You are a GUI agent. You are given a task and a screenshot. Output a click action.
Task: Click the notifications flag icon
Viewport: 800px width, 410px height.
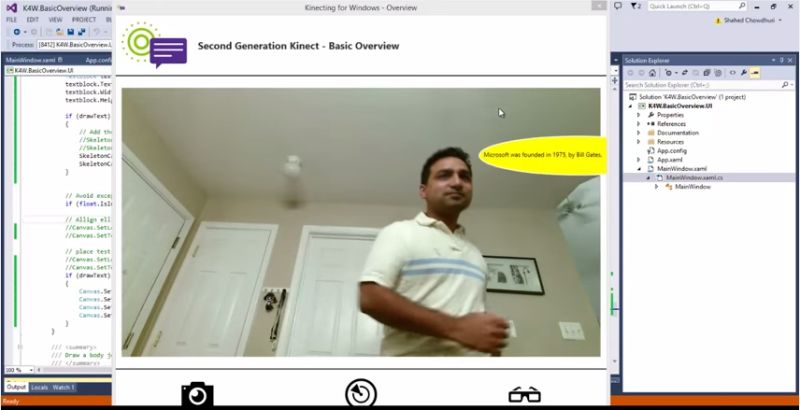click(635, 6)
